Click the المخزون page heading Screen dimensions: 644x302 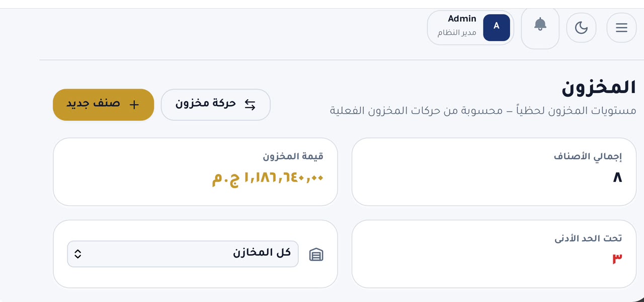pyautogui.click(x=599, y=87)
